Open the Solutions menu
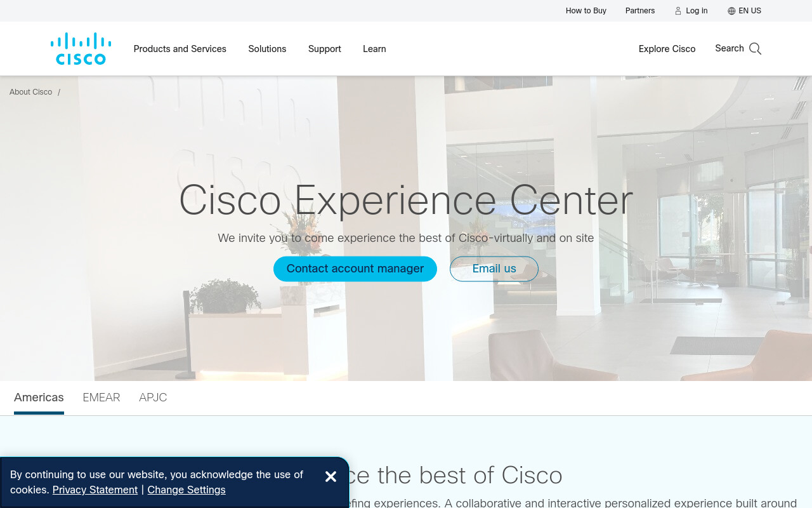Screen dimensions: 812x508 point(267,49)
